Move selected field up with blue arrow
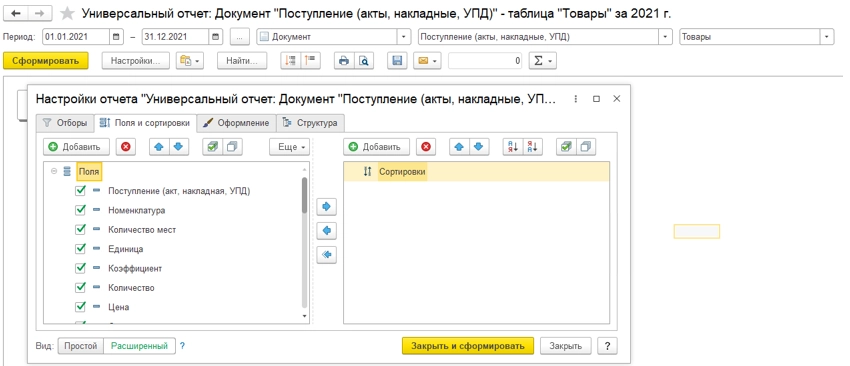850x366 pixels. (x=159, y=147)
